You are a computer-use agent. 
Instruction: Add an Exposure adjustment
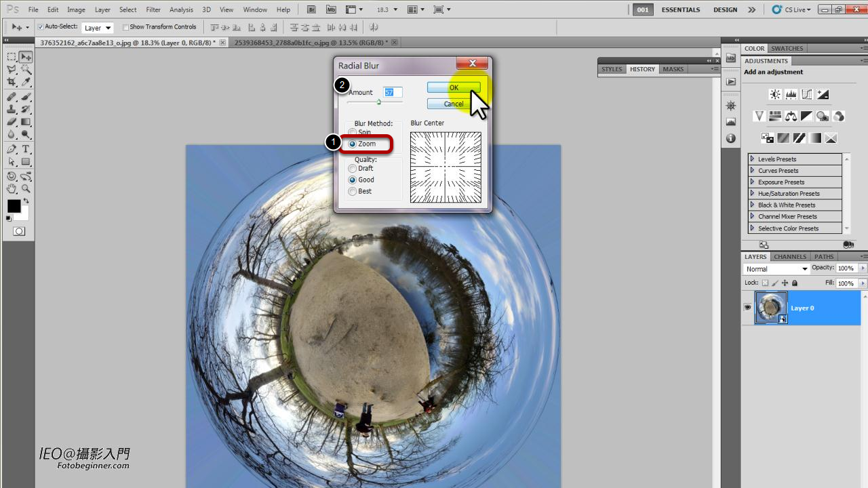[822, 94]
